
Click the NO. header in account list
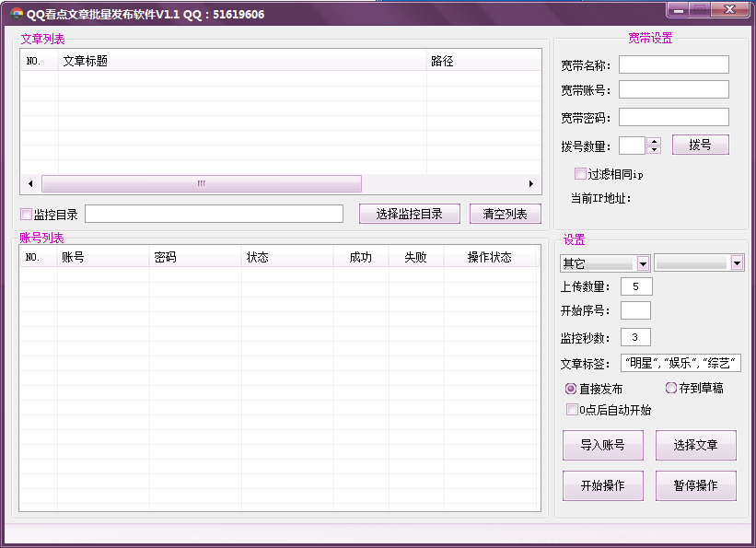(x=39, y=257)
